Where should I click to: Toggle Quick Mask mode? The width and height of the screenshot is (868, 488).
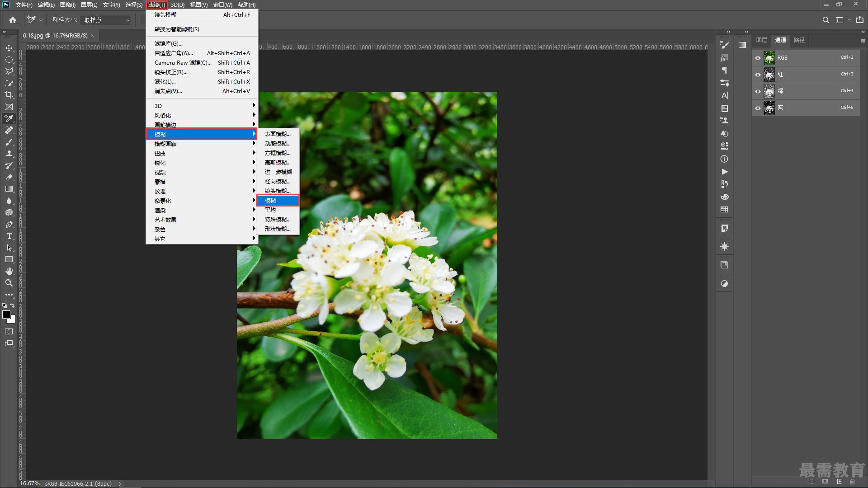point(9,331)
